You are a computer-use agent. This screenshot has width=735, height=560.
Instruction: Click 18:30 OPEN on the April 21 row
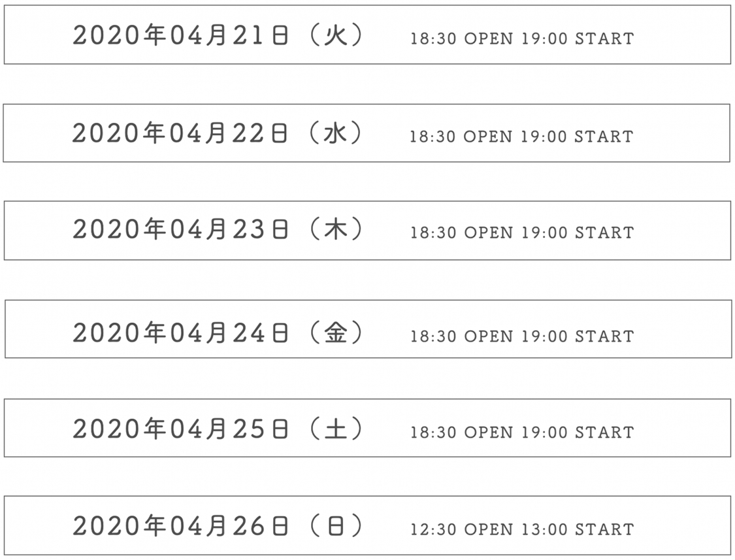(x=461, y=39)
